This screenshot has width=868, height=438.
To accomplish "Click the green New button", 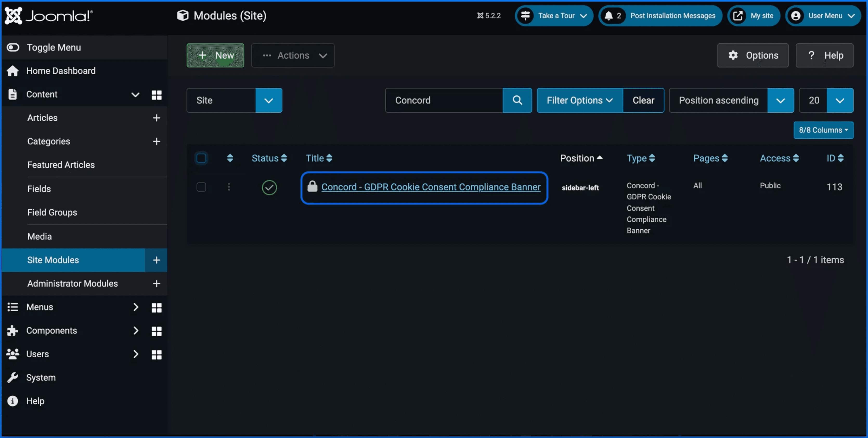I will pos(215,55).
